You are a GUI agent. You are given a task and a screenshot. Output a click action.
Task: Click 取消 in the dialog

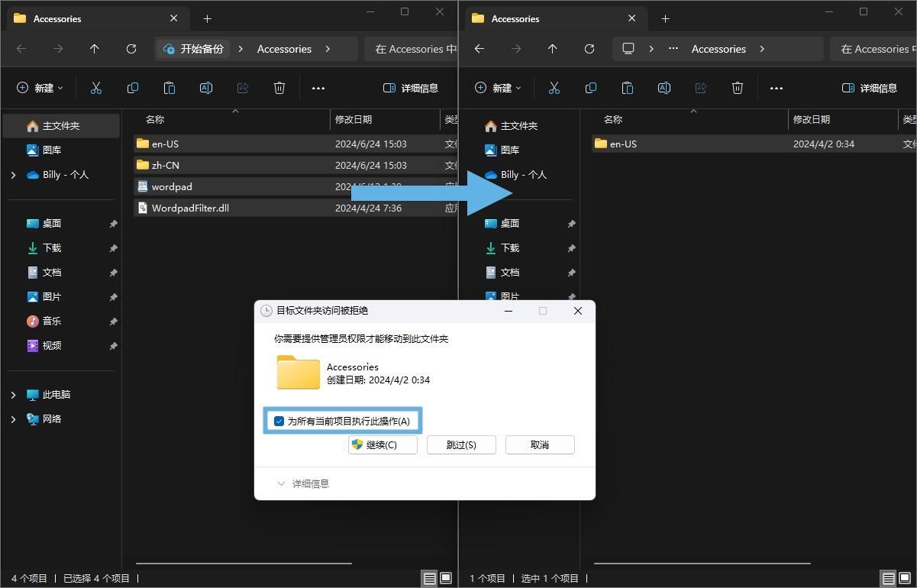540,444
